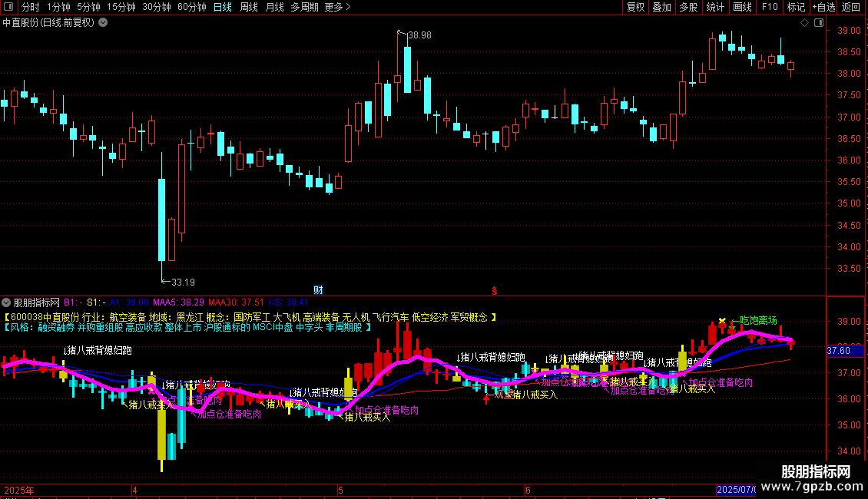Click the 叠加 overlay button
Image resolution: width=868 pixels, height=499 pixels.
point(662,7)
